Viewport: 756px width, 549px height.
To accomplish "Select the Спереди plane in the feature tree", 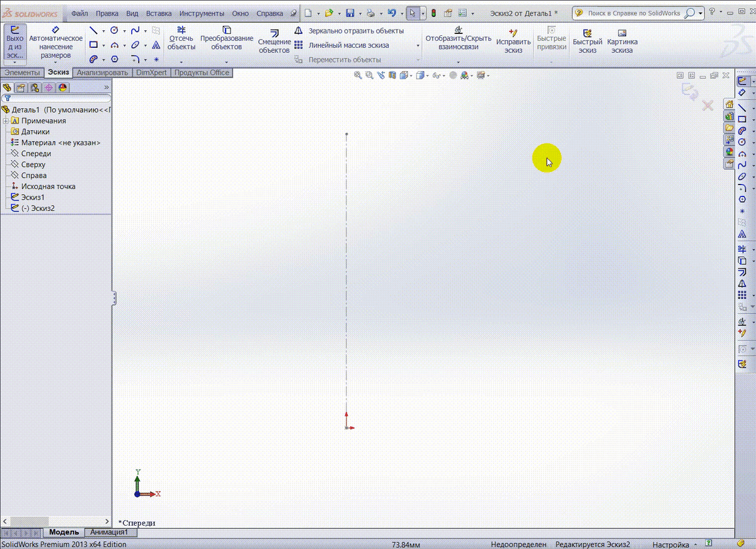I will 30,154.
